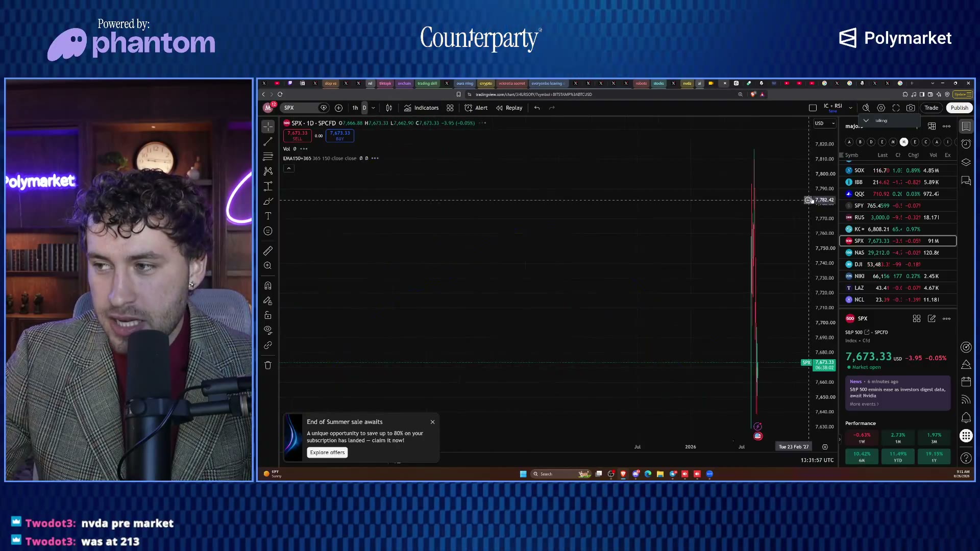Open chart settings hexagon icon
980x551 pixels.
pyautogui.click(x=881, y=108)
